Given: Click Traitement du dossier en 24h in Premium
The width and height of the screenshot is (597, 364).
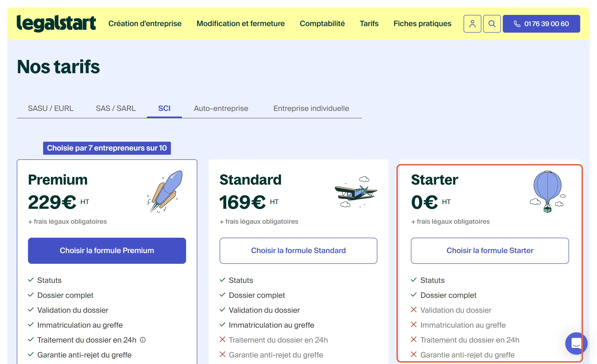Looking at the screenshot, I should click(87, 340).
